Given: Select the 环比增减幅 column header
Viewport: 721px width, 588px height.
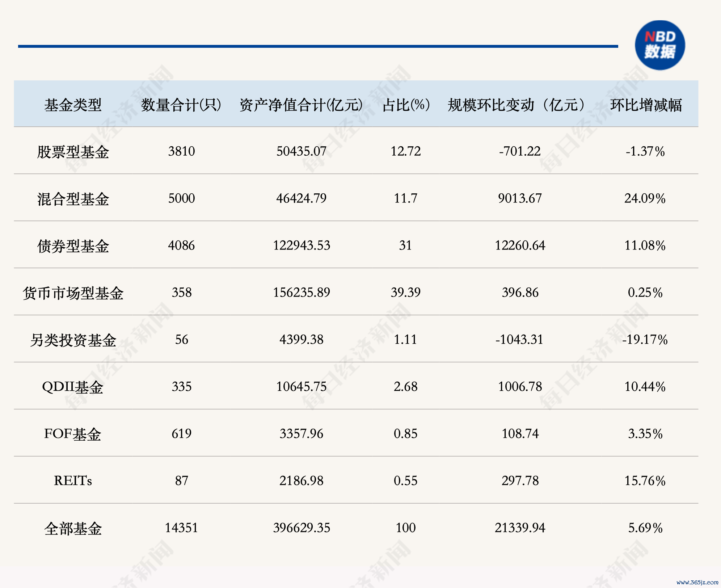Looking at the screenshot, I should [646, 105].
